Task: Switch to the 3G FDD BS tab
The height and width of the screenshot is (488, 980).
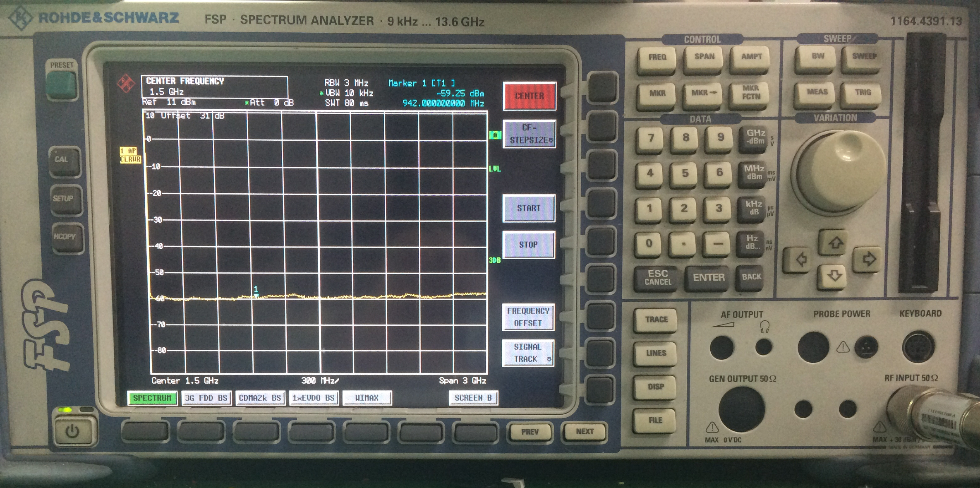Action: (x=206, y=398)
